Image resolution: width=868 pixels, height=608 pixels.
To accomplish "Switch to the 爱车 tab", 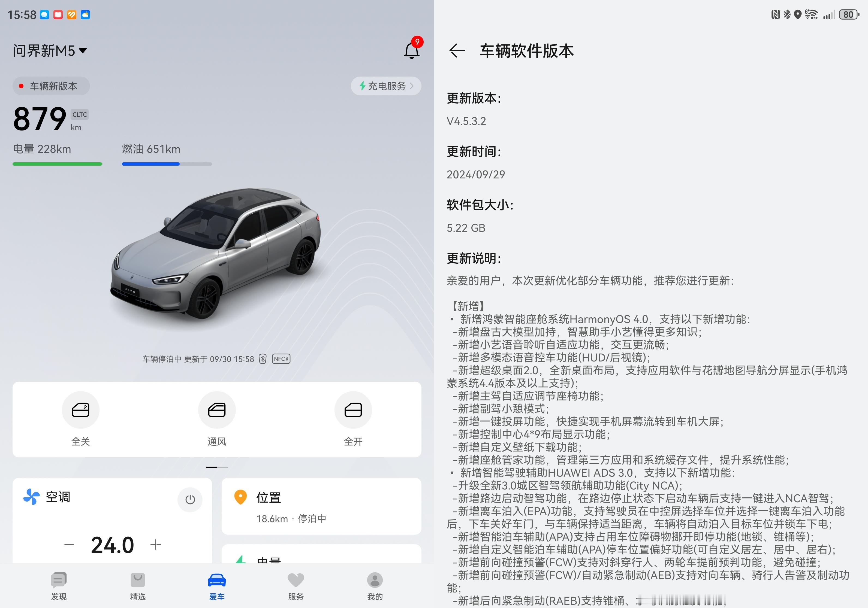I will [x=217, y=586].
